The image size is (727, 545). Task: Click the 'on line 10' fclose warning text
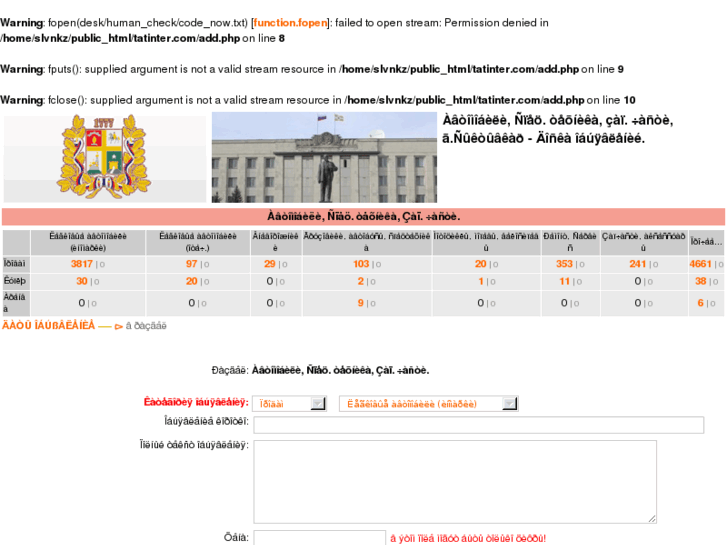611,100
